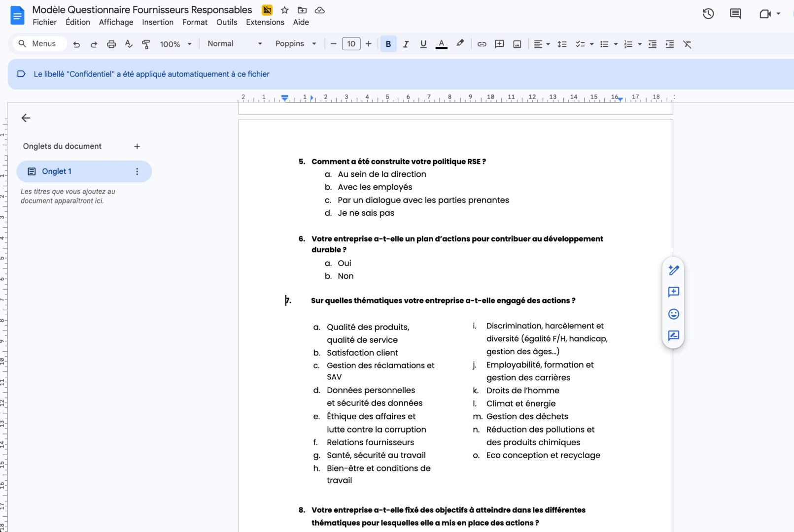Redo last action

(x=94, y=44)
